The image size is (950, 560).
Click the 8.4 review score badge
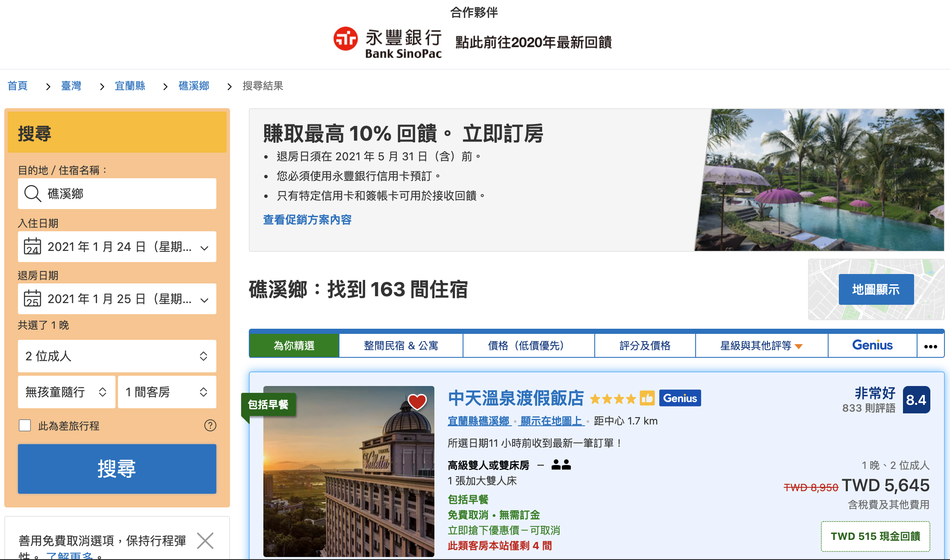[916, 400]
